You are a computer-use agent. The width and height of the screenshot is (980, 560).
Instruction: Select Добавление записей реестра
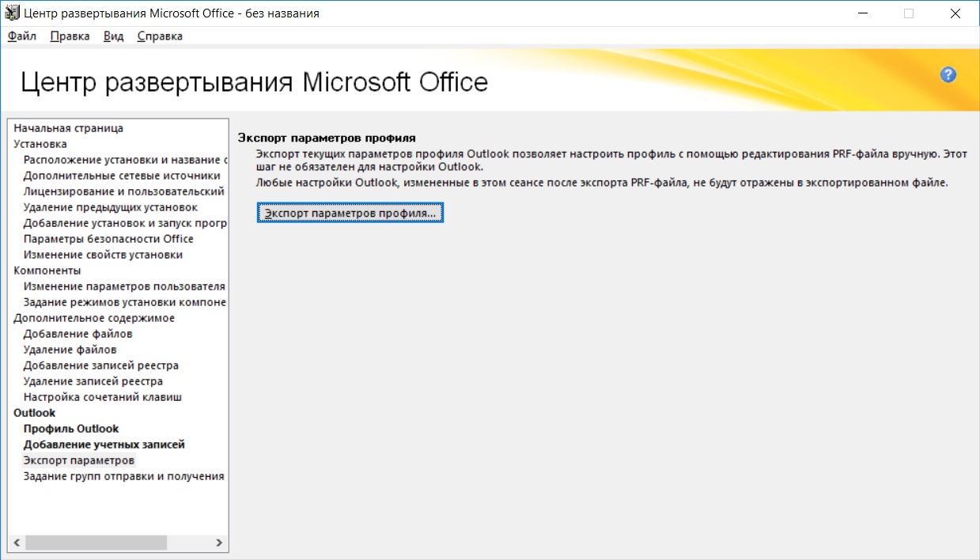click(101, 365)
